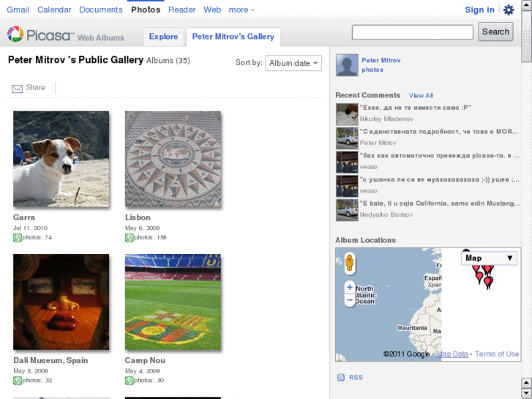Select Peter Mitrov's Gallery tab
This screenshot has height=399, width=532.
click(233, 37)
